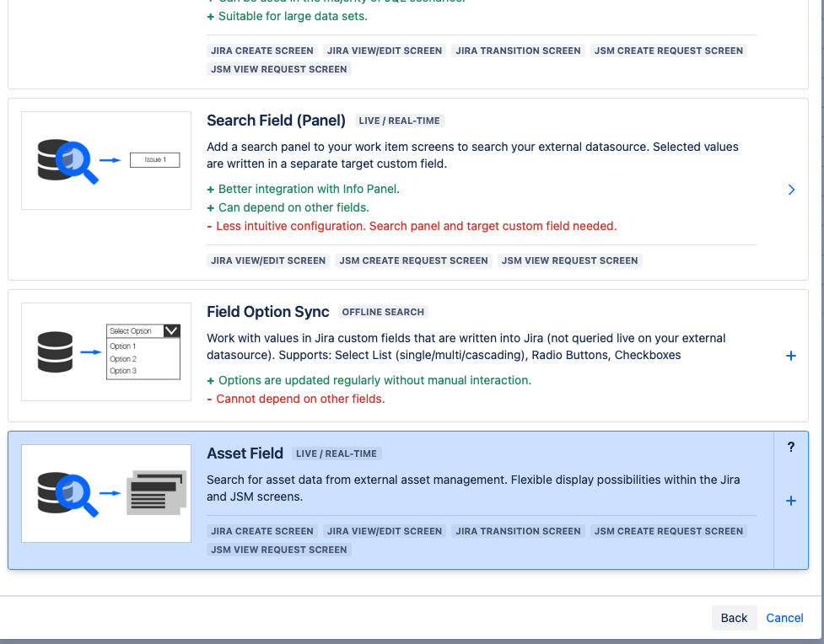Click the Field Option Sync illustration thumbnail
Screen dimensions: 824x644
[106, 352]
